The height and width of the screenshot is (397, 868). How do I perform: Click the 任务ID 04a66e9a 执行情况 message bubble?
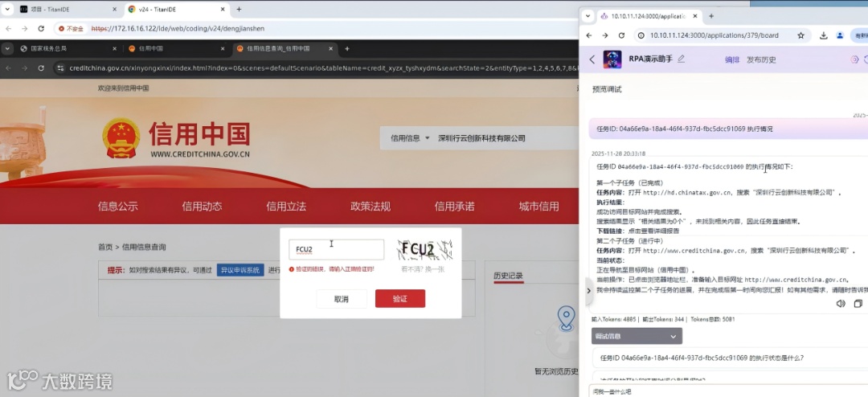tap(728, 129)
